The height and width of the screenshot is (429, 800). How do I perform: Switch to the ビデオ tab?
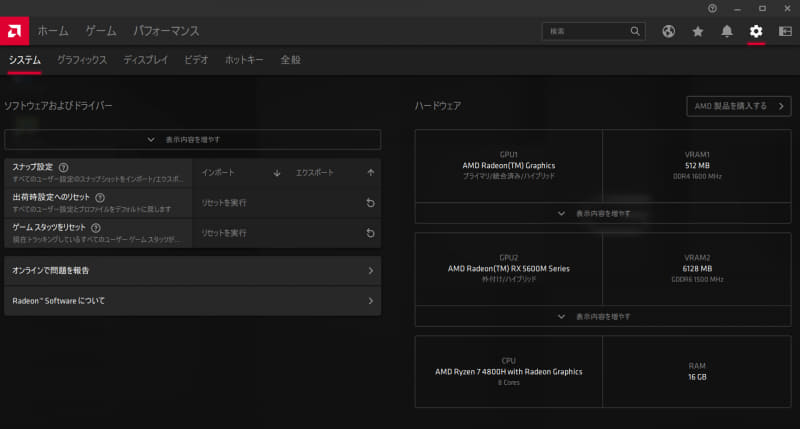[x=196, y=60]
